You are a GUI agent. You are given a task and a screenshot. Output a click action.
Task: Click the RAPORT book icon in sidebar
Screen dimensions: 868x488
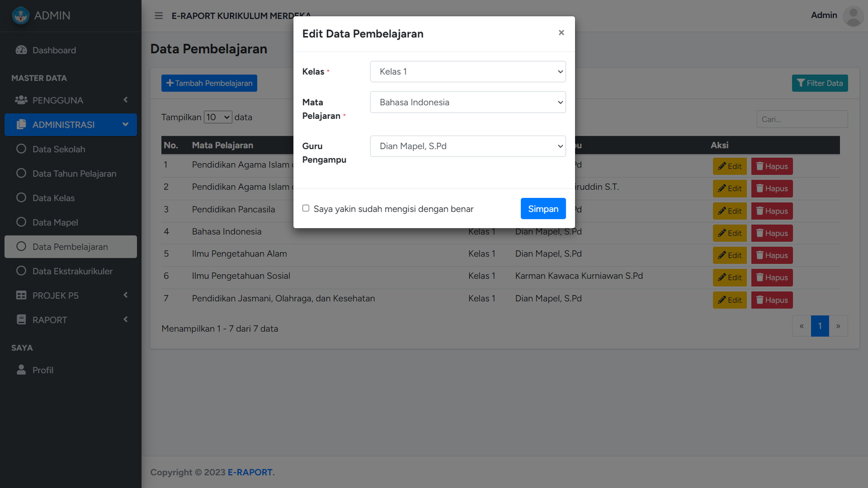[21, 319]
